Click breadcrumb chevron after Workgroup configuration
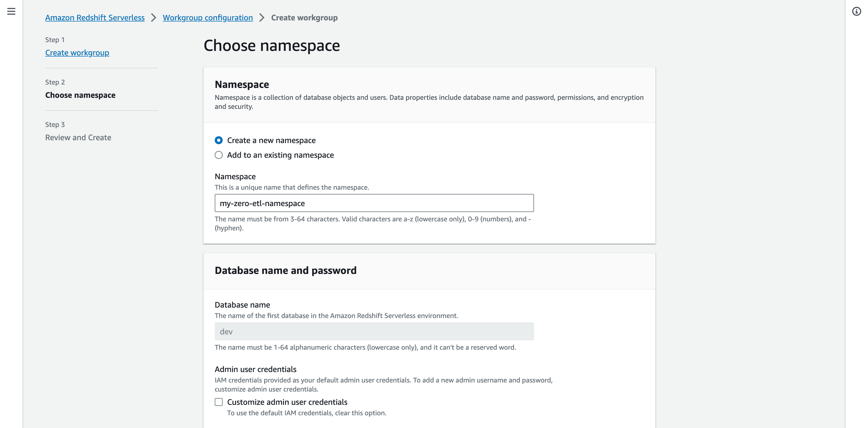The image size is (868, 428). point(262,18)
